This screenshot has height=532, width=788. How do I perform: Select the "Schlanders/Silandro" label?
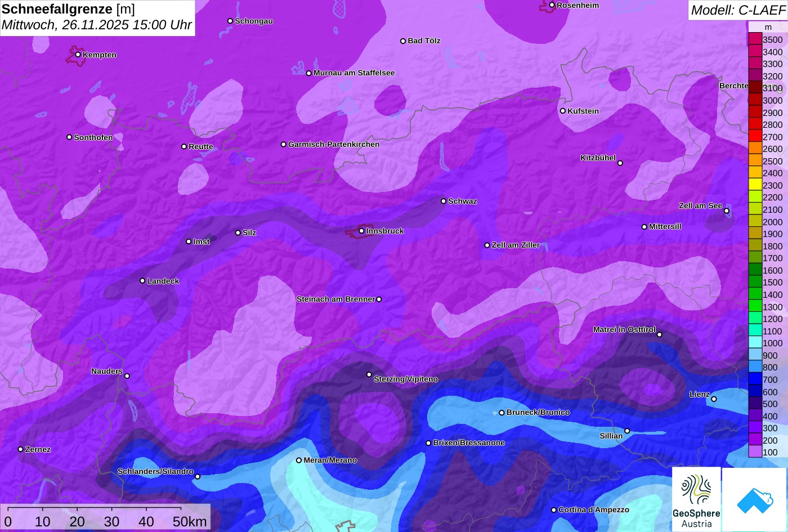pos(155,472)
